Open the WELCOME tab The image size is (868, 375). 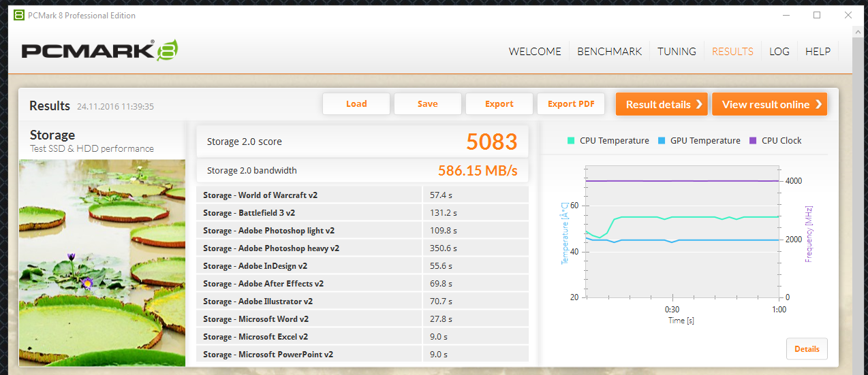click(x=535, y=51)
